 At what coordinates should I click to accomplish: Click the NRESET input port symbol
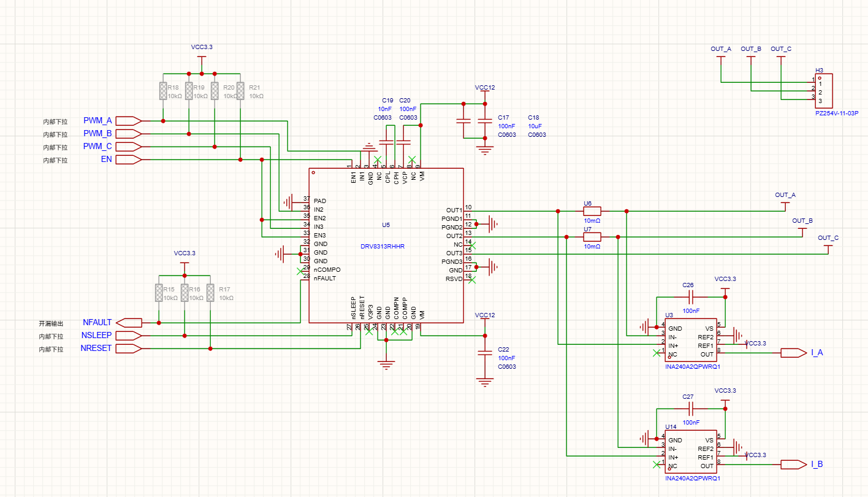click(128, 349)
